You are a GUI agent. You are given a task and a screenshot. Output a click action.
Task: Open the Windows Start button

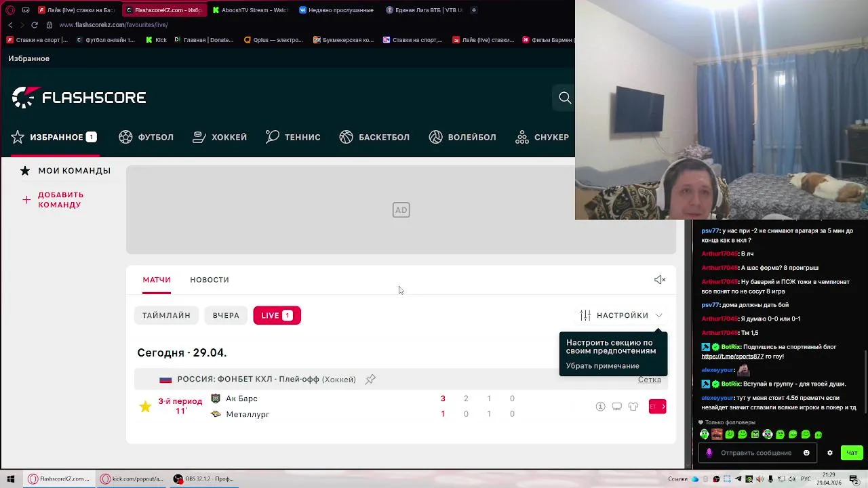[x=10, y=479]
